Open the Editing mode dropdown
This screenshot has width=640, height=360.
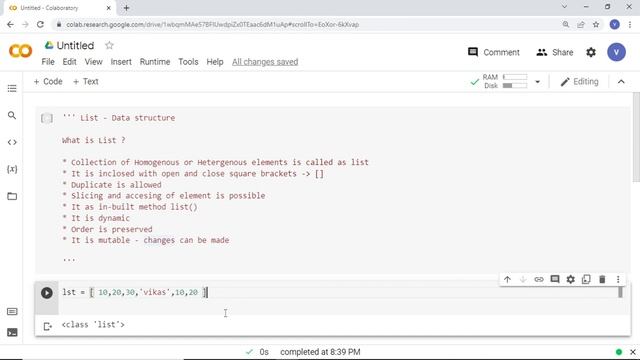579,82
